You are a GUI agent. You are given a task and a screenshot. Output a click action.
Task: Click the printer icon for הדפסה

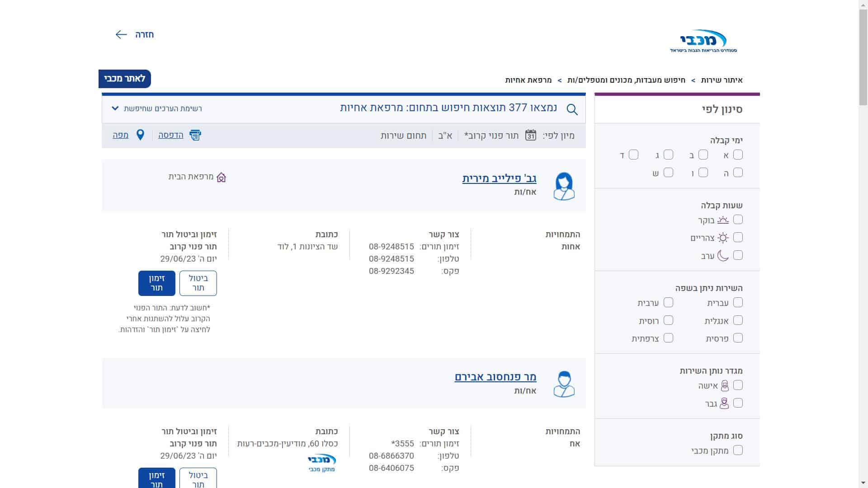coord(195,135)
